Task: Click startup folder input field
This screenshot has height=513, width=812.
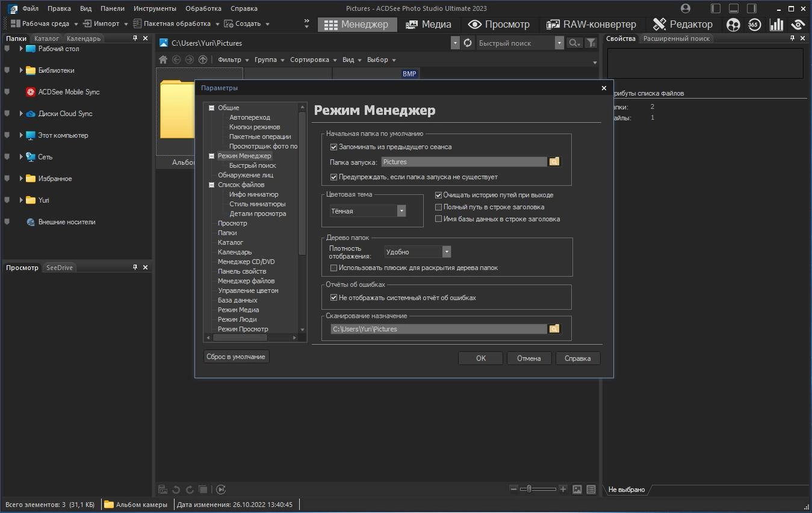Action: tap(463, 162)
